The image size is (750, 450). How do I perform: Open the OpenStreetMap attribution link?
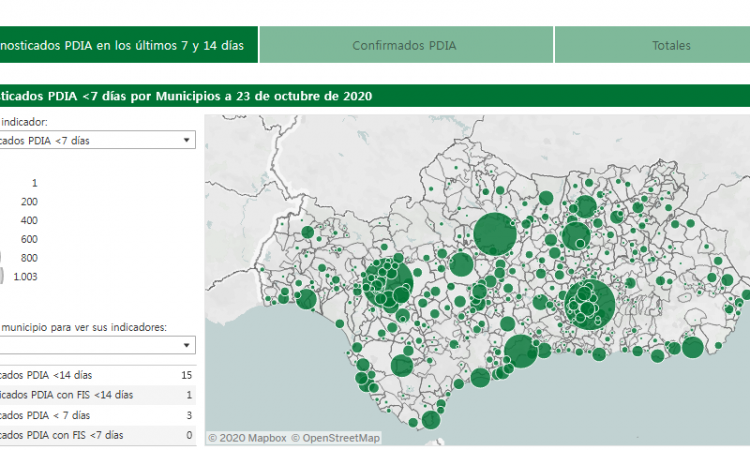(x=335, y=437)
